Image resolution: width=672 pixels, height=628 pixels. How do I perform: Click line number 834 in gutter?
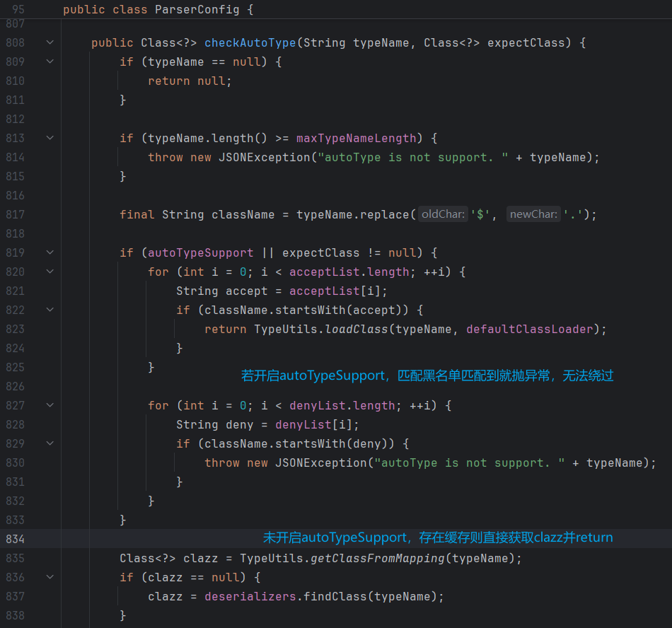point(16,539)
